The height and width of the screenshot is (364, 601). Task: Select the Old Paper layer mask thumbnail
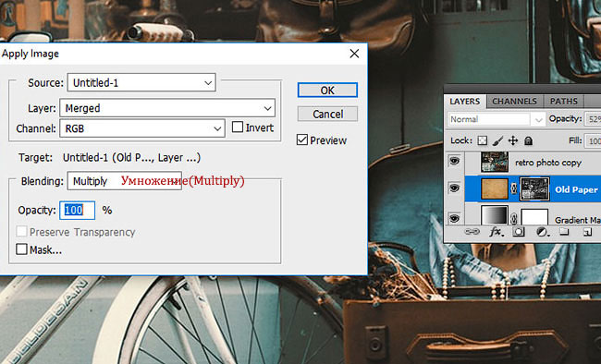(534, 188)
